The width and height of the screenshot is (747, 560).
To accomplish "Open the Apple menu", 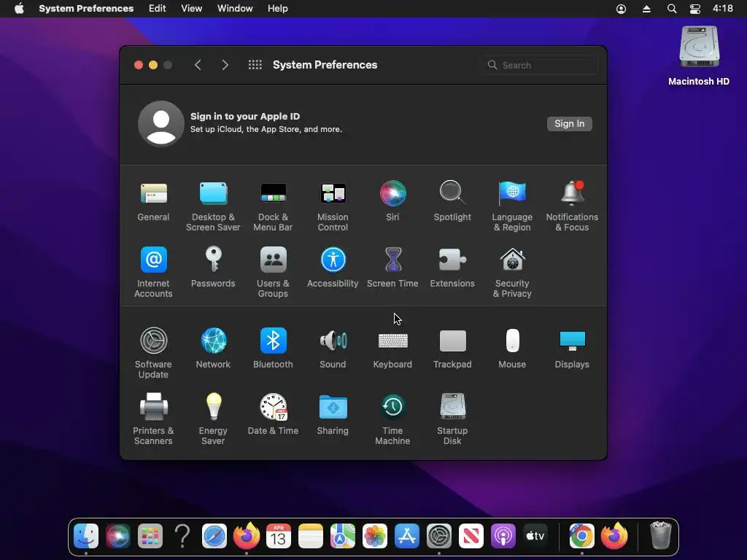I will coord(19,9).
